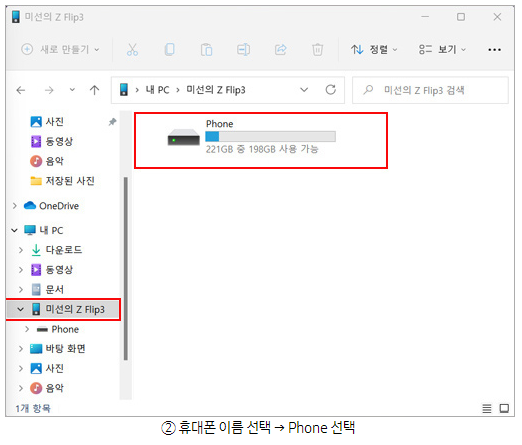This screenshot has height=445, width=522.
Task: Click 221GB 중 198GB 사용 가능 text
Action: click(x=262, y=149)
